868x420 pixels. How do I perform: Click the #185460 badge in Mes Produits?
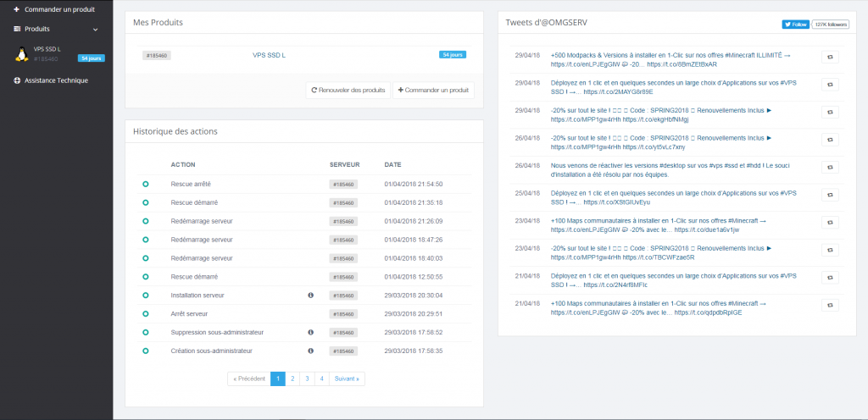(157, 55)
